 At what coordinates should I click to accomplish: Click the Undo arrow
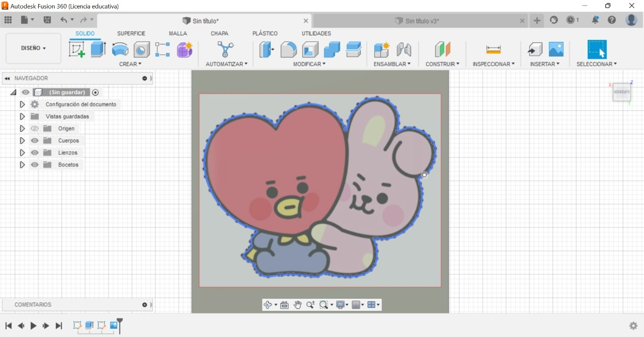(64, 20)
